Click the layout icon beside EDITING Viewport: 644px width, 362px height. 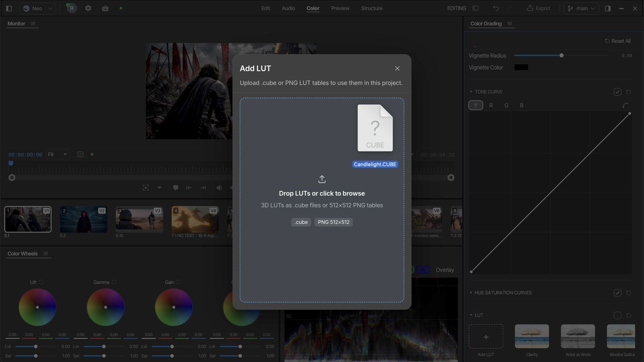(476, 8)
